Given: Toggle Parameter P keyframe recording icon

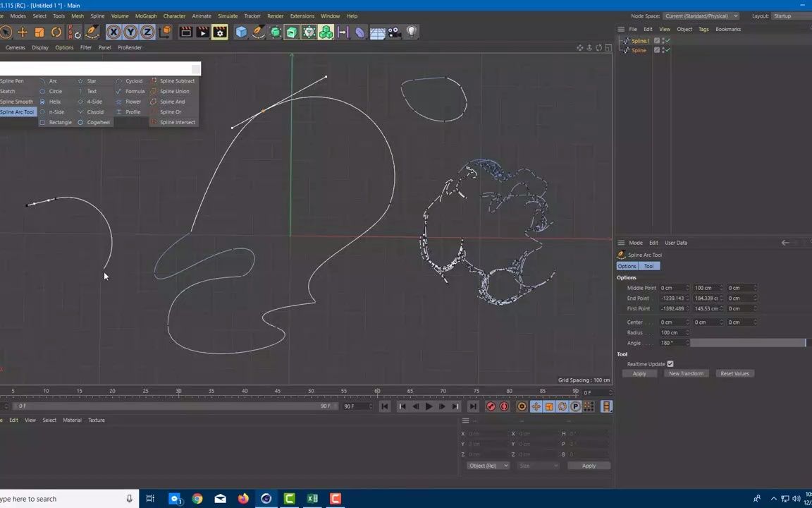Looking at the screenshot, I should click(575, 407).
